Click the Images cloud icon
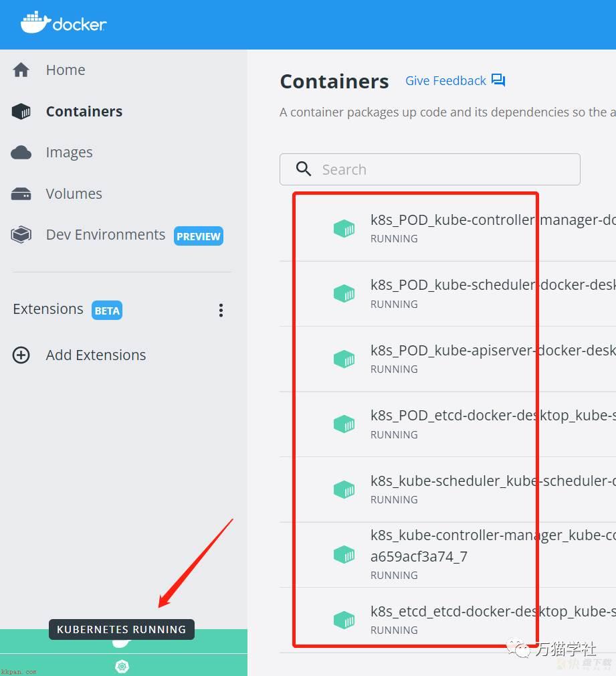This screenshot has height=676, width=616. (x=21, y=153)
